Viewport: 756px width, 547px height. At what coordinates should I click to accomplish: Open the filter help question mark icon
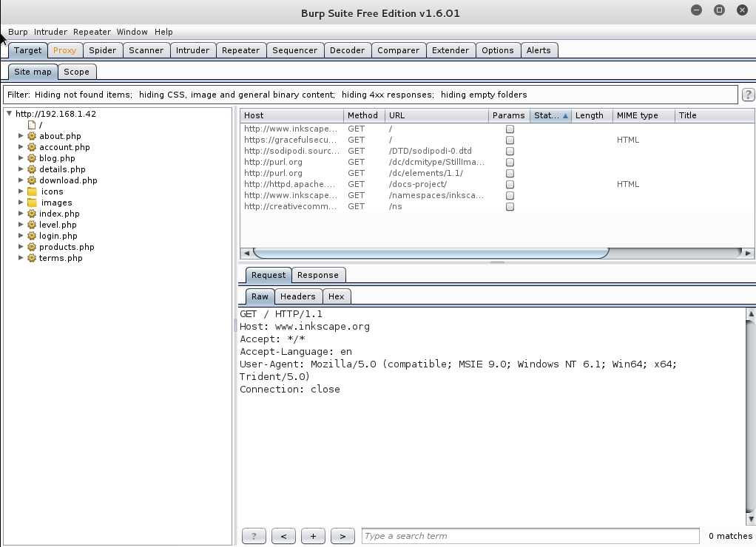click(748, 95)
